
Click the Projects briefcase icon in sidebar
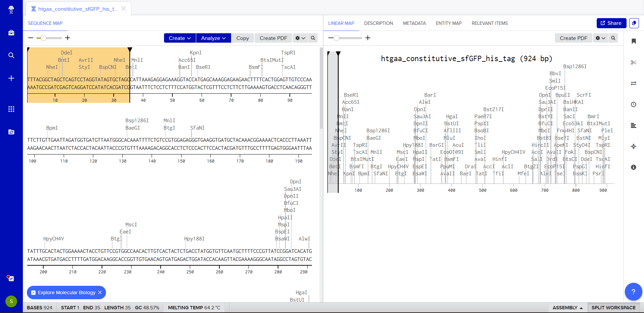11,33
